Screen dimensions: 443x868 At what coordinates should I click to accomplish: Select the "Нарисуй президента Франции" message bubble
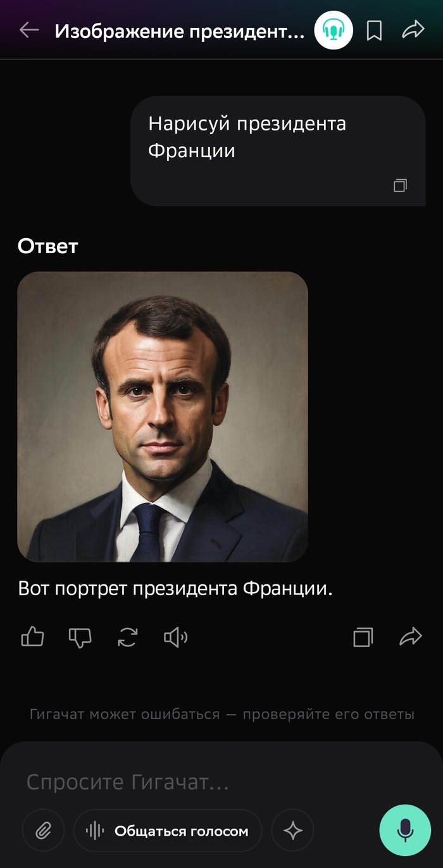(278, 151)
